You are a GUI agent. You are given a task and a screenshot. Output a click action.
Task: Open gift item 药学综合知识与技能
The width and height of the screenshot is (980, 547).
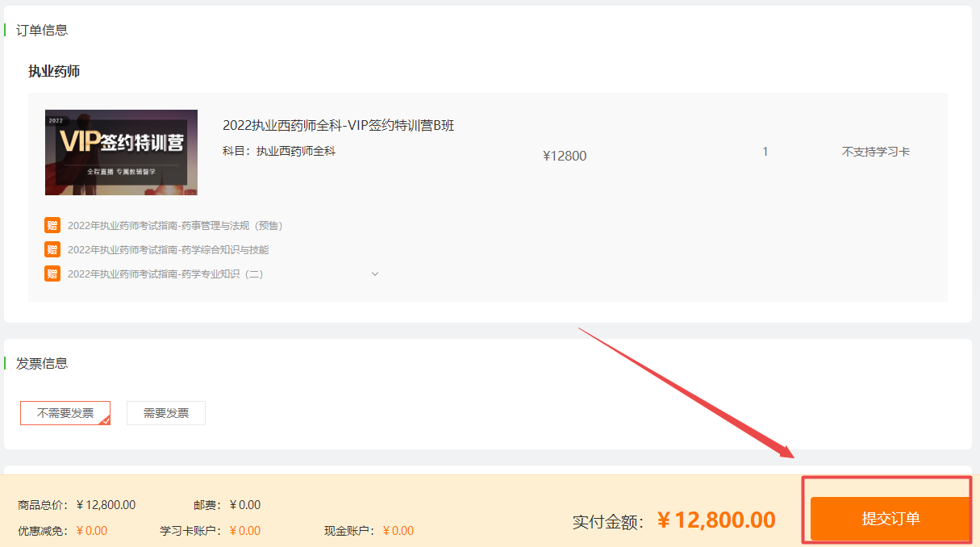point(168,250)
